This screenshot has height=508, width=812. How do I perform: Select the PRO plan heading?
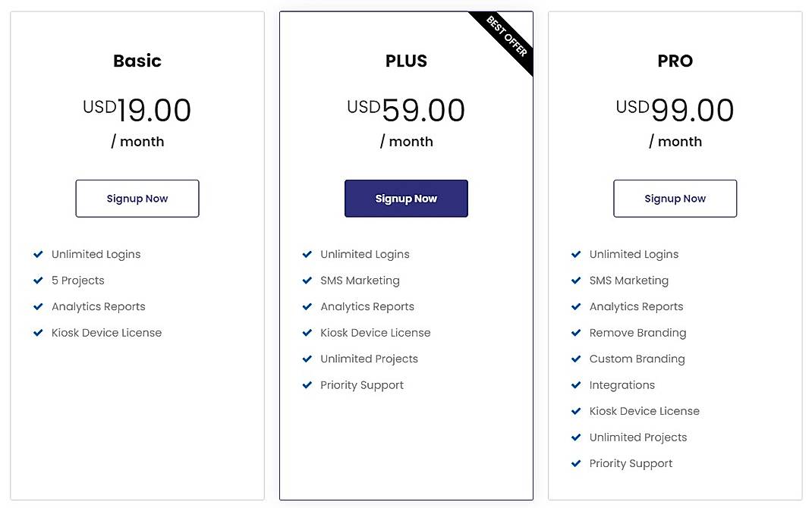click(x=675, y=61)
